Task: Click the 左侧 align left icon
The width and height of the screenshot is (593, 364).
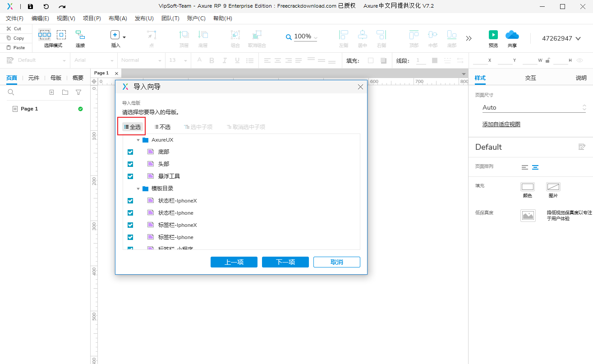Action: pyautogui.click(x=344, y=35)
